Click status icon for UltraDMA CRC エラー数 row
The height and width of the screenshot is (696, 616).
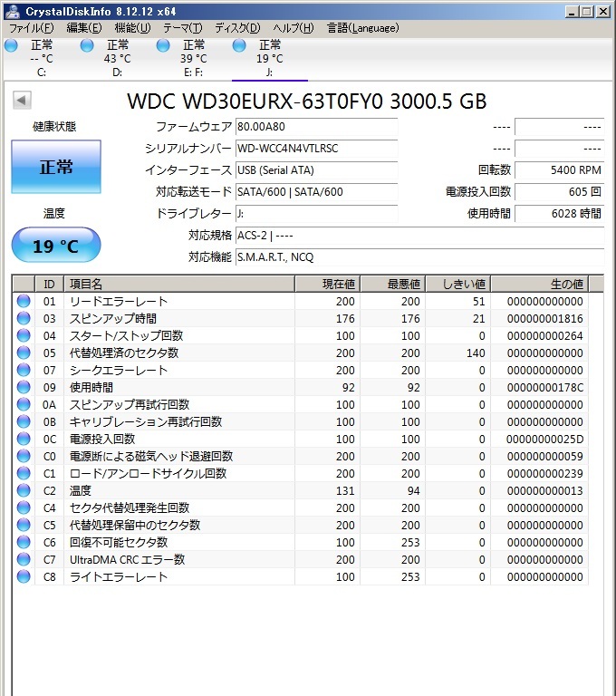(24, 559)
